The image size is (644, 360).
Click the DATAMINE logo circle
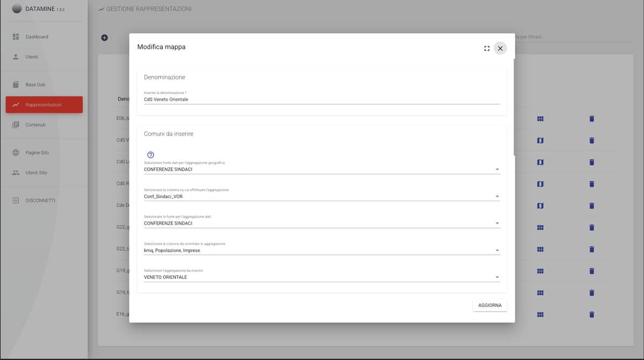click(17, 9)
